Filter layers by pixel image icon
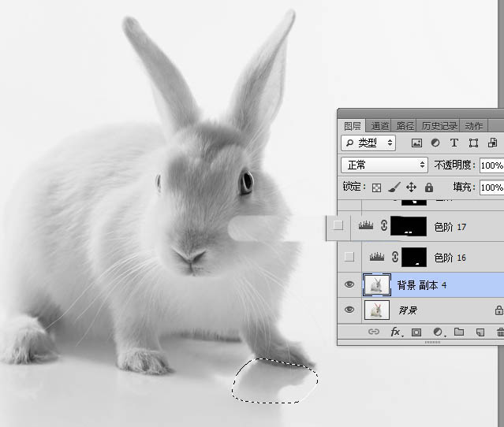This screenshot has height=427, width=504. click(x=416, y=143)
